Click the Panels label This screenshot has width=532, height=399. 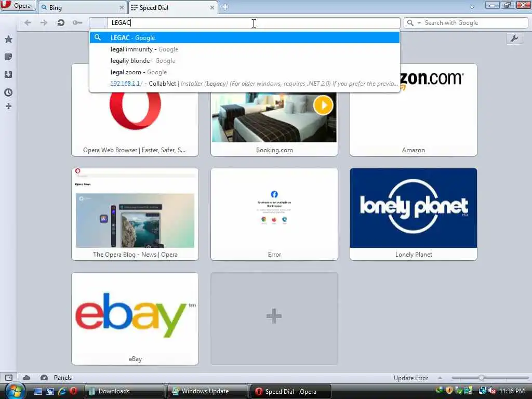63,378
